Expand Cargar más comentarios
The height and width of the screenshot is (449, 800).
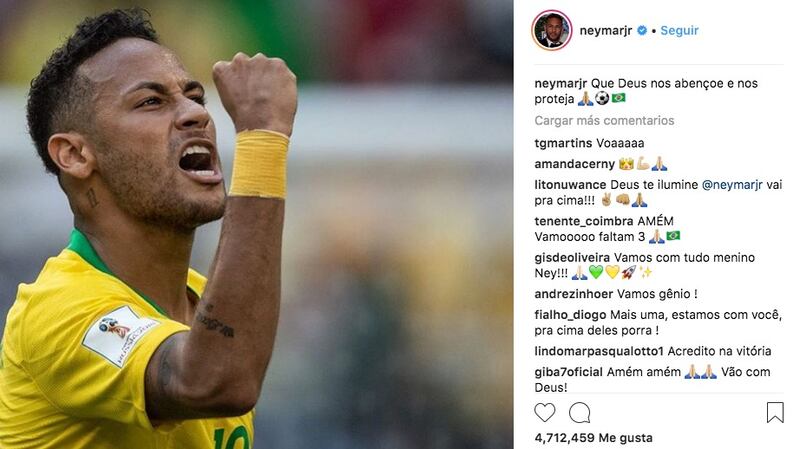pyautogui.click(x=604, y=120)
